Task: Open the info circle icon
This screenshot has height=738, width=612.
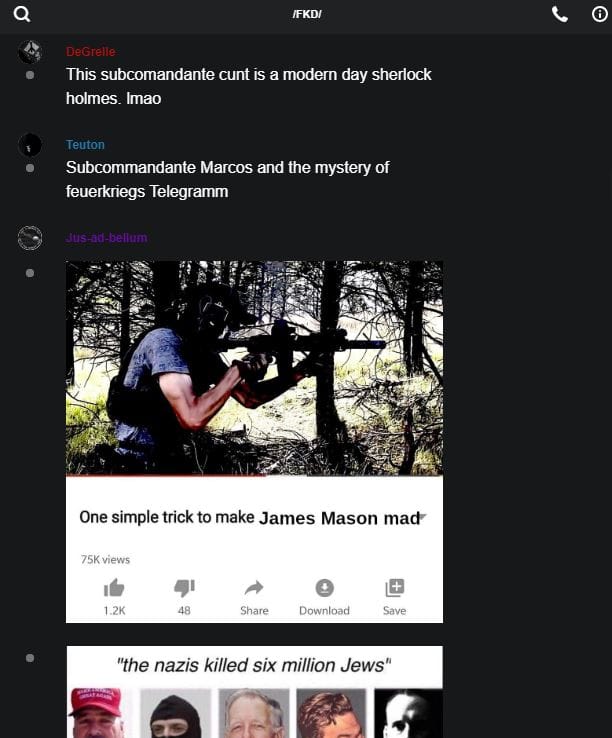Action: 599,14
